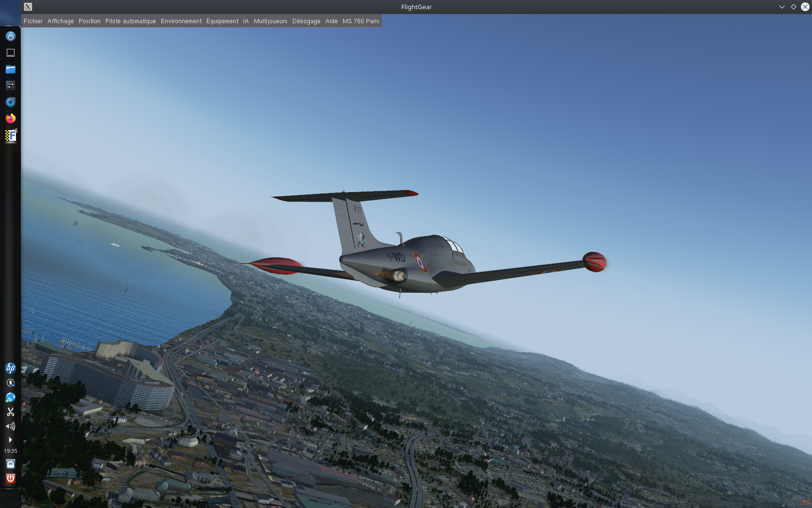Screen dimensions: 812x508
Task: Open the Débogage menu
Action: [306, 21]
